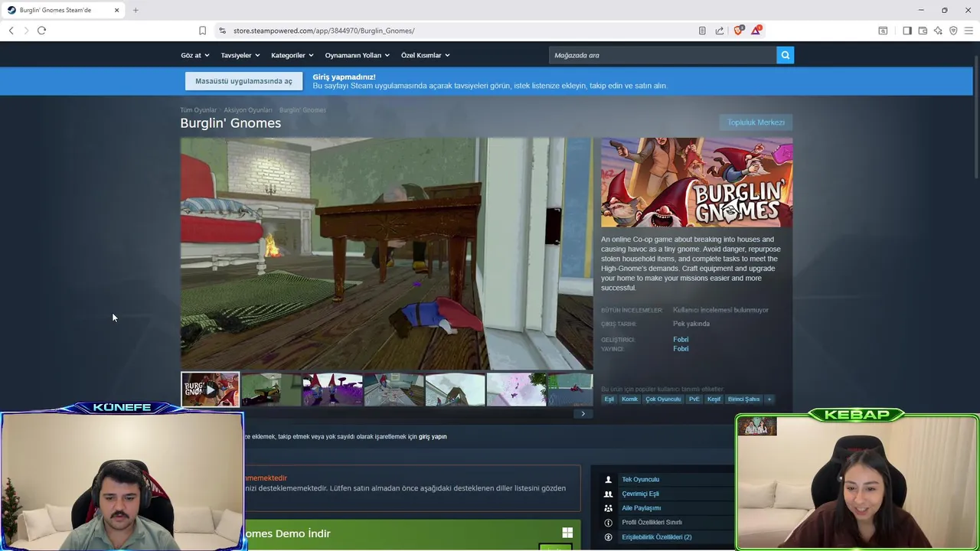This screenshot has width=980, height=551.
Task: Select the first trailer video thumbnail
Action: (210, 390)
